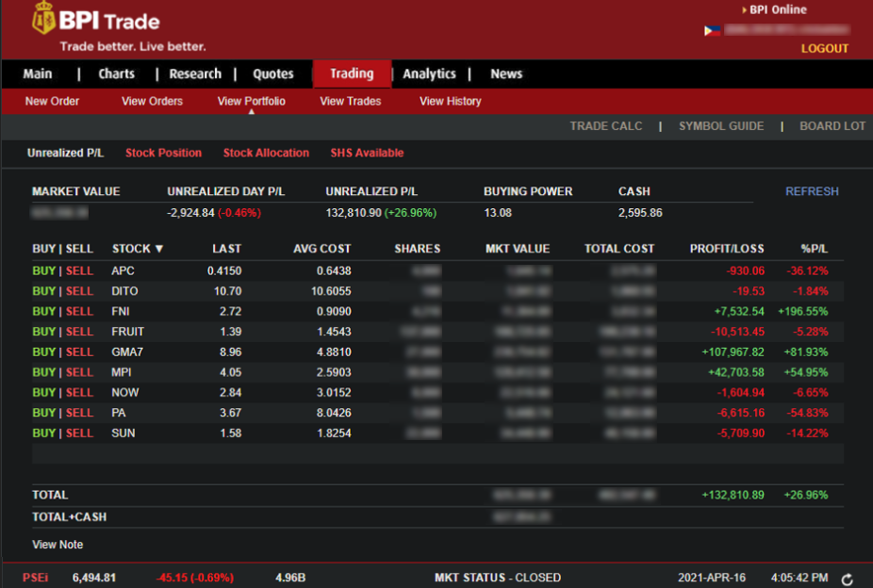Click BUY for FRUIT
Image resolution: width=873 pixels, height=588 pixels.
pyautogui.click(x=44, y=332)
